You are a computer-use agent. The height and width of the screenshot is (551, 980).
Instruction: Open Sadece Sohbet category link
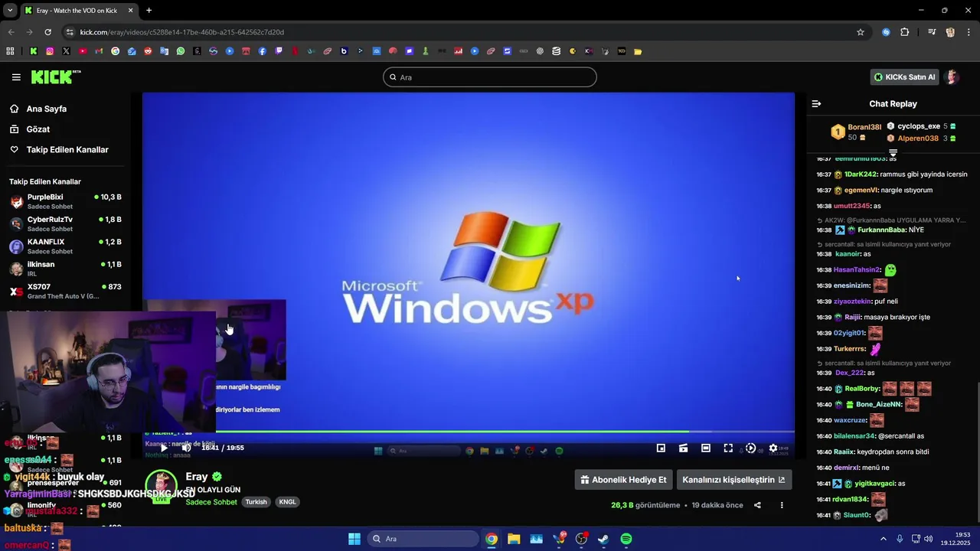point(211,502)
